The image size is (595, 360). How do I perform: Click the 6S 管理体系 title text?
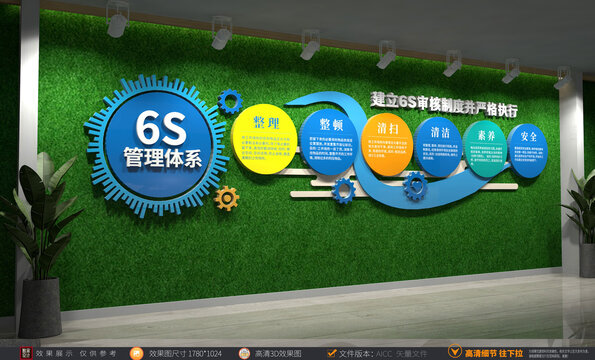point(162,139)
